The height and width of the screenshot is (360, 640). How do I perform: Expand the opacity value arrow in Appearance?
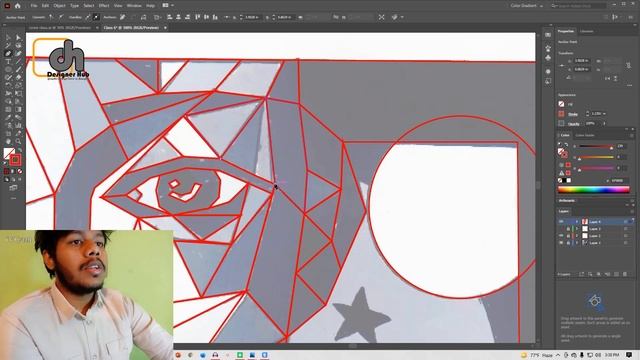pos(604,123)
